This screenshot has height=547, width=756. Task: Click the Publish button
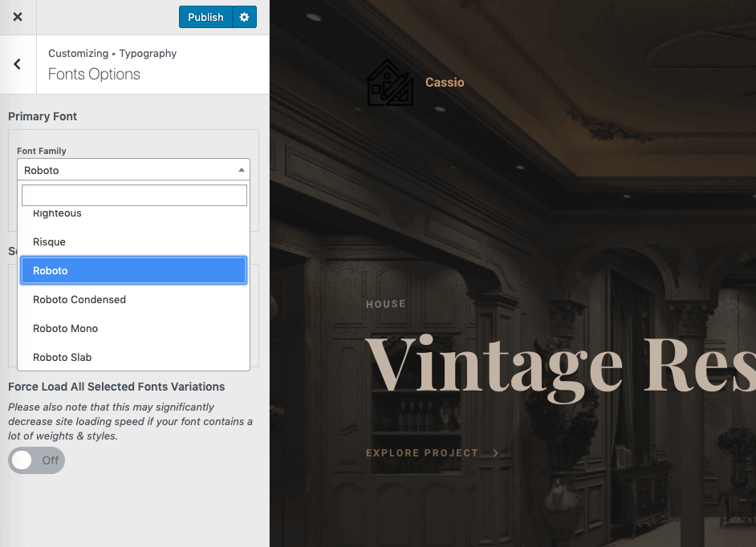pos(205,17)
